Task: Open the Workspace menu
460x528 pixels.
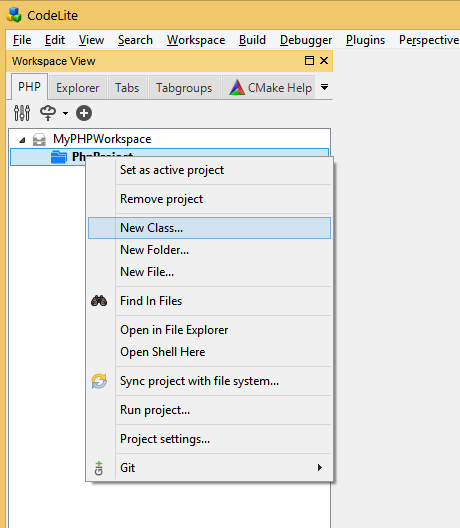Action: click(x=196, y=40)
